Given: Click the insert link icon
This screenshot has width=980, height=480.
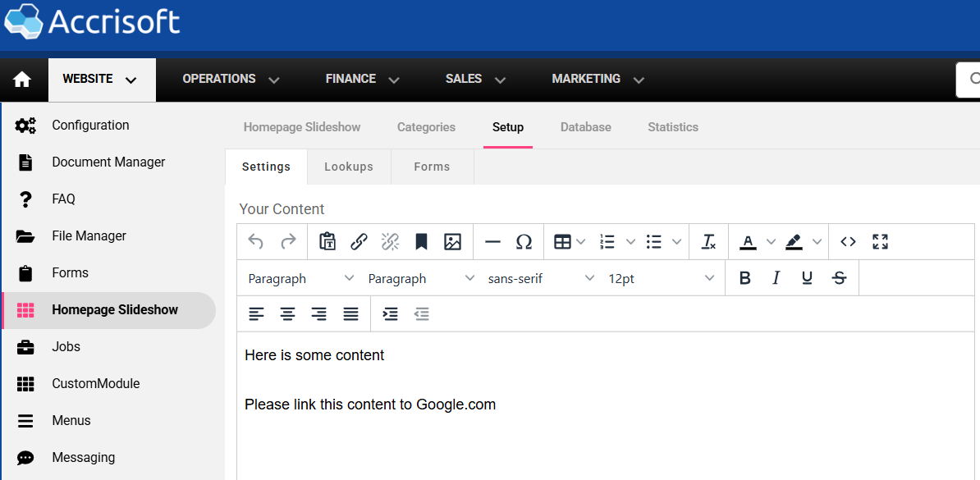Looking at the screenshot, I should tap(359, 241).
